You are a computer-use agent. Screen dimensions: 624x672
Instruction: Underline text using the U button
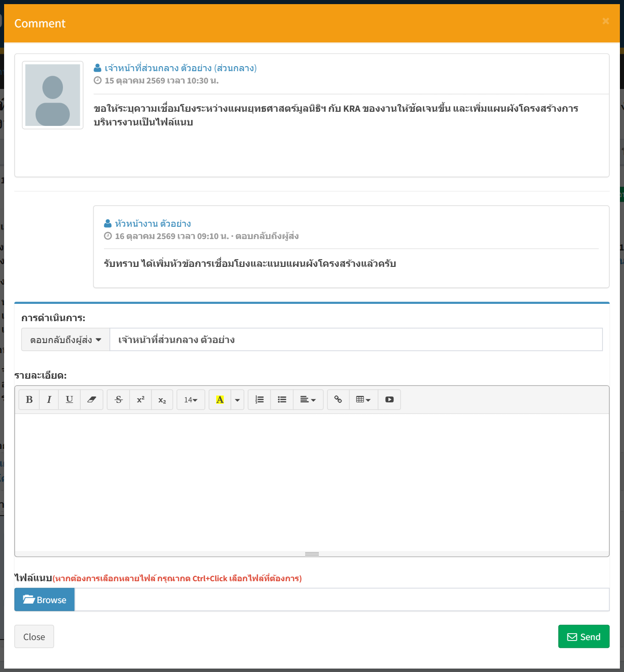(x=69, y=400)
